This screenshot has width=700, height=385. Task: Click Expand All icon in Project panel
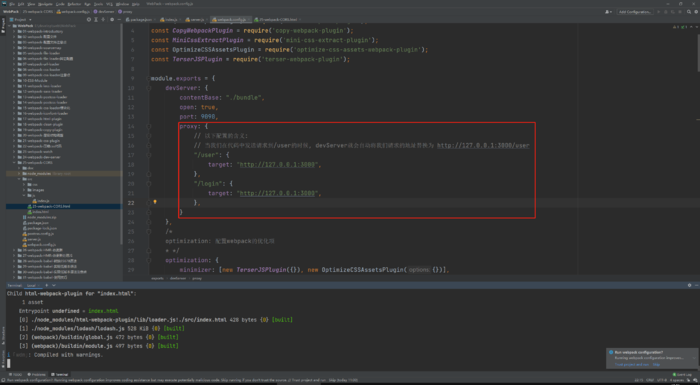(96, 20)
